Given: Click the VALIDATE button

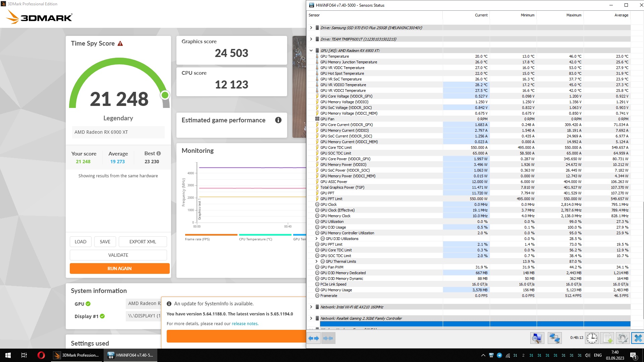Looking at the screenshot, I should [118, 255].
